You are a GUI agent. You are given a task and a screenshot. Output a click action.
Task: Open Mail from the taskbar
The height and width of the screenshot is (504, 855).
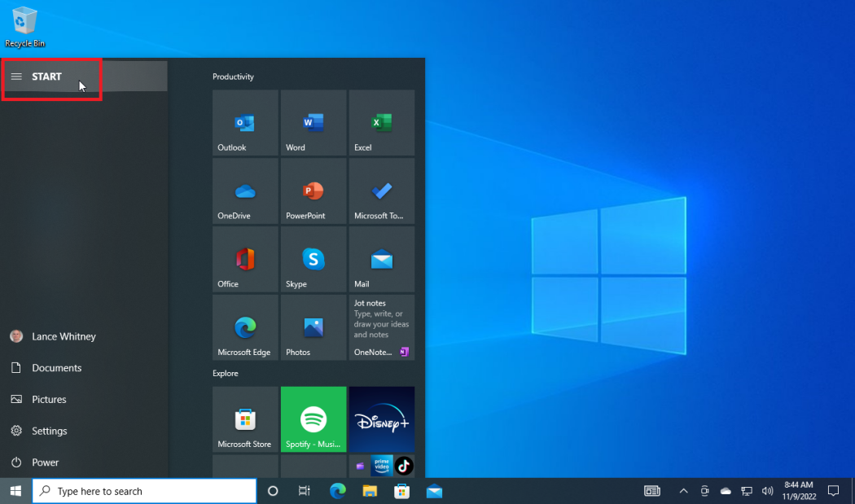434,491
